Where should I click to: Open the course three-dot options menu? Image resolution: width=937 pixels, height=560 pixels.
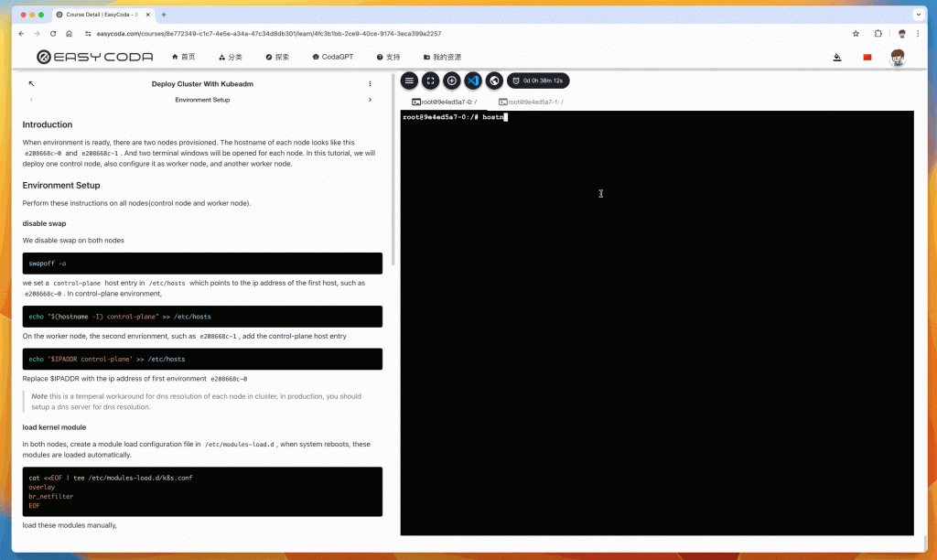pos(370,83)
